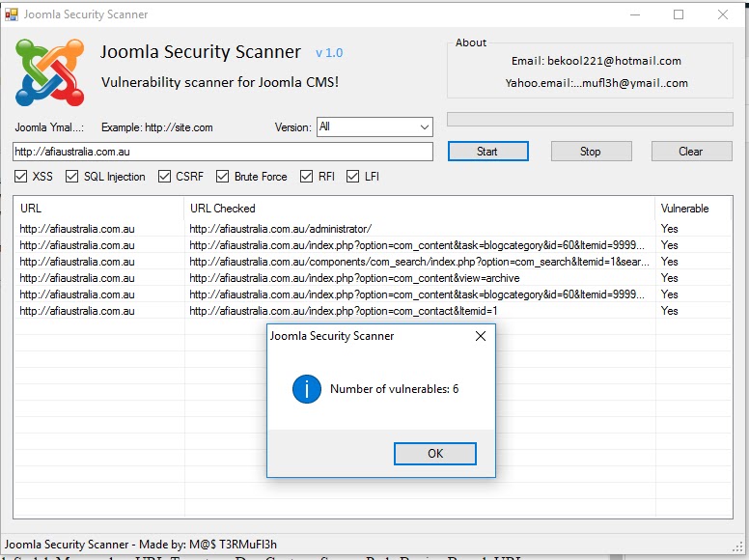Click the Joomla logo image
This screenshot has height=560, width=749.
click(49, 72)
